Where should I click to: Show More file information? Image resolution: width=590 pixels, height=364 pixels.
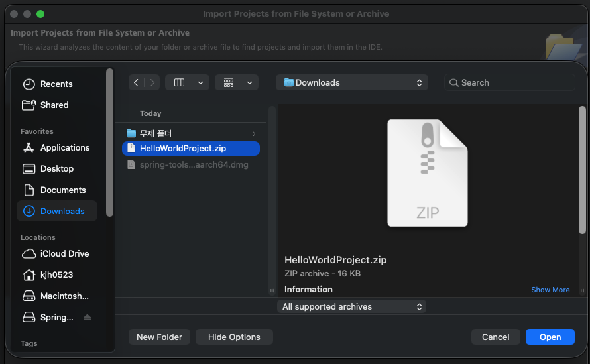(x=550, y=290)
